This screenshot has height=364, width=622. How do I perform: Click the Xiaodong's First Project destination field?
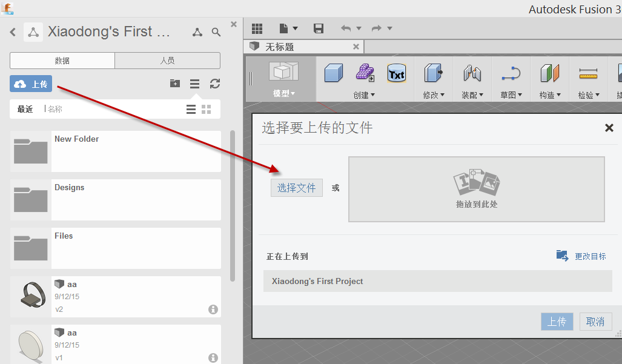tap(437, 281)
